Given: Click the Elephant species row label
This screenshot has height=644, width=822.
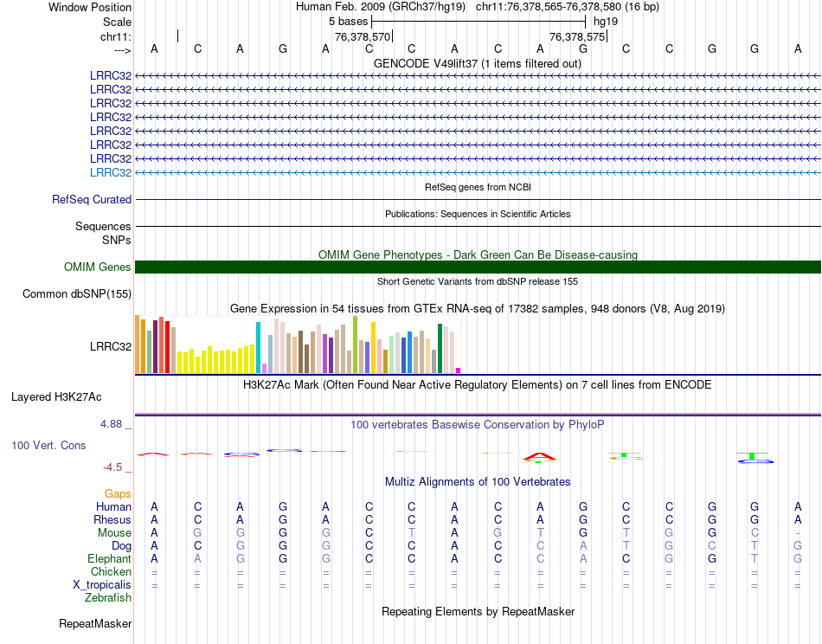Looking at the screenshot, I should (x=110, y=558).
